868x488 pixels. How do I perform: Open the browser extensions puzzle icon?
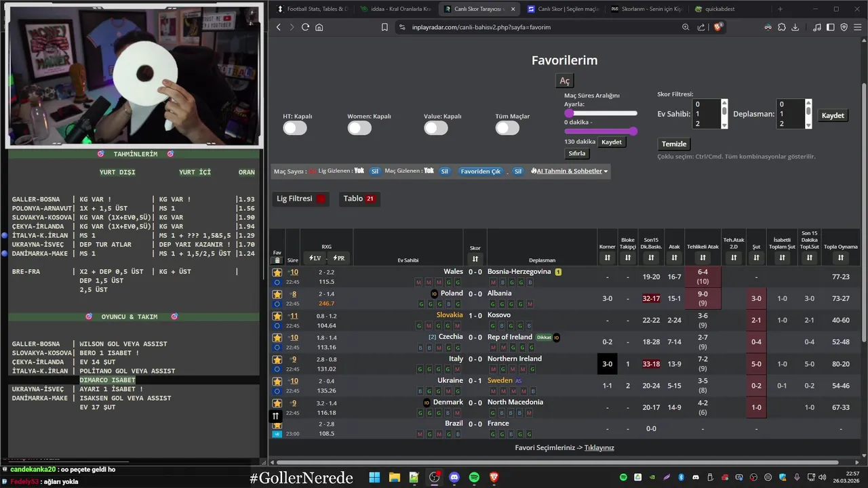click(x=782, y=27)
